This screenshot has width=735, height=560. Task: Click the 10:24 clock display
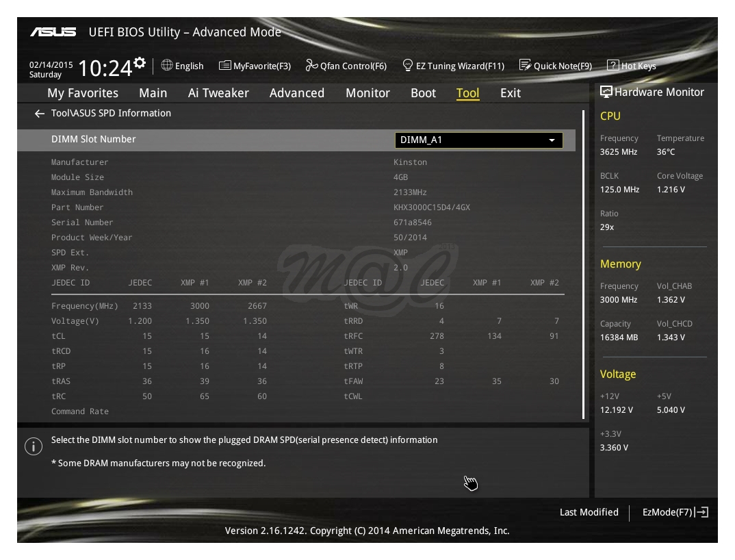105,68
